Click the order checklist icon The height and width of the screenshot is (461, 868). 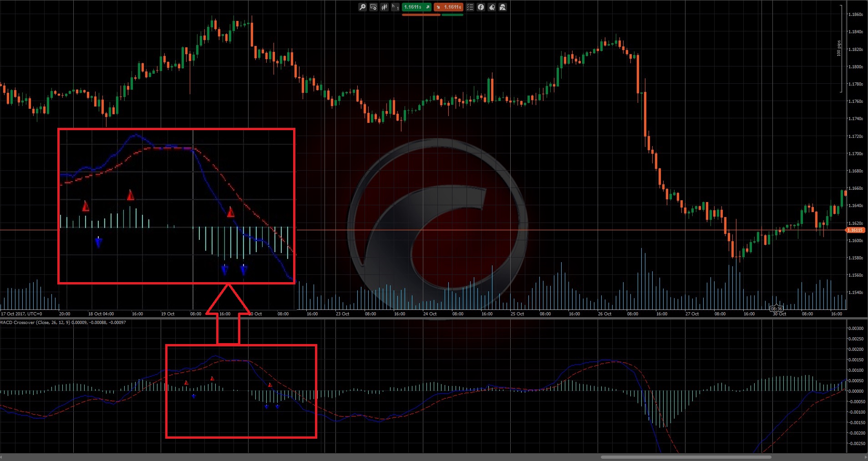click(470, 7)
